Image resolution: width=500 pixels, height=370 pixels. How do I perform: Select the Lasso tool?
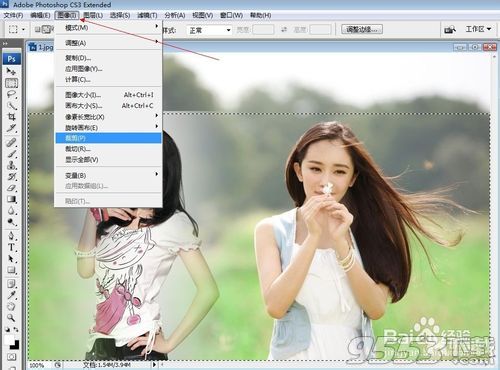coord(11,94)
